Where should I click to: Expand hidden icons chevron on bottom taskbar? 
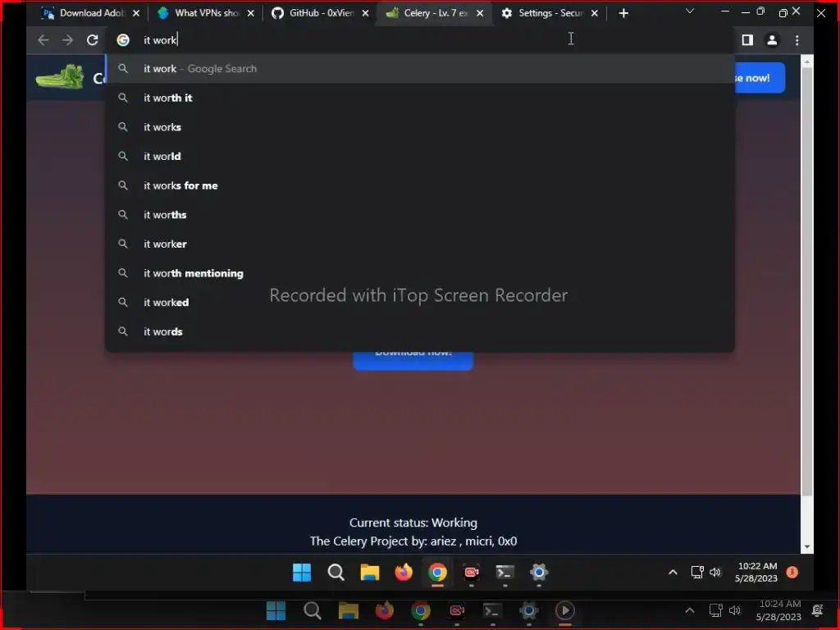[x=690, y=610]
